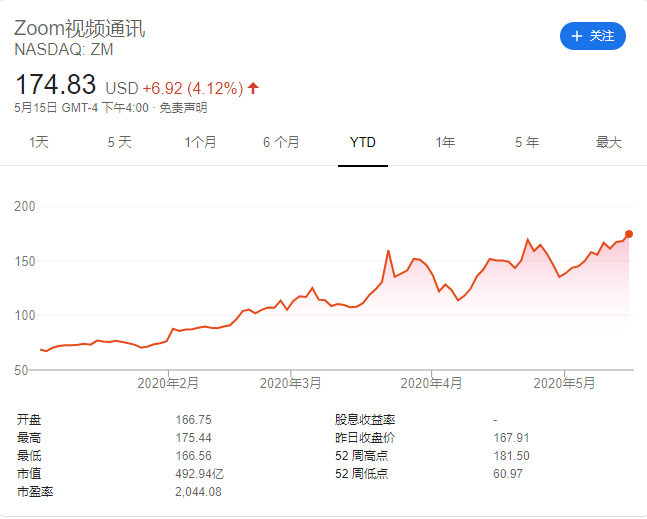Click the plus icon in 关注 button

576,36
